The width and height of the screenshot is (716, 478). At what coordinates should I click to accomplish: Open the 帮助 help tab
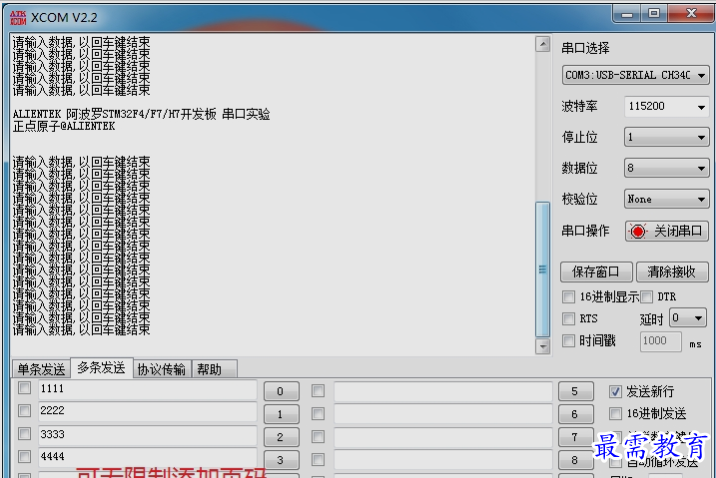click(214, 369)
